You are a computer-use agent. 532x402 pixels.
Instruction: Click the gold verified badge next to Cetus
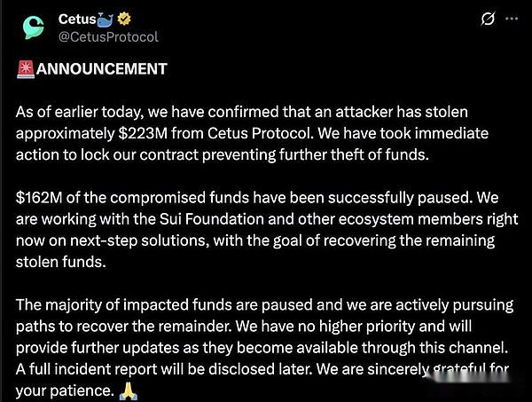point(124,19)
